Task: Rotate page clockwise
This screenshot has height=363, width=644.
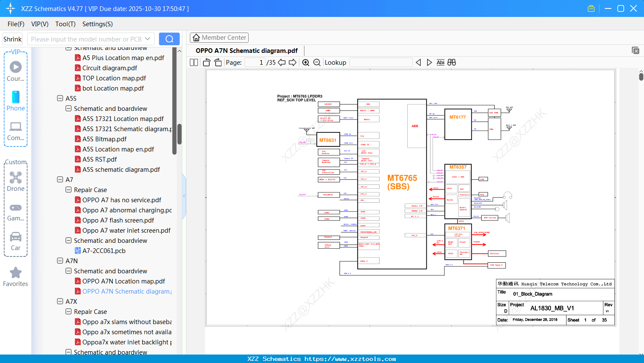Action: click(x=218, y=63)
